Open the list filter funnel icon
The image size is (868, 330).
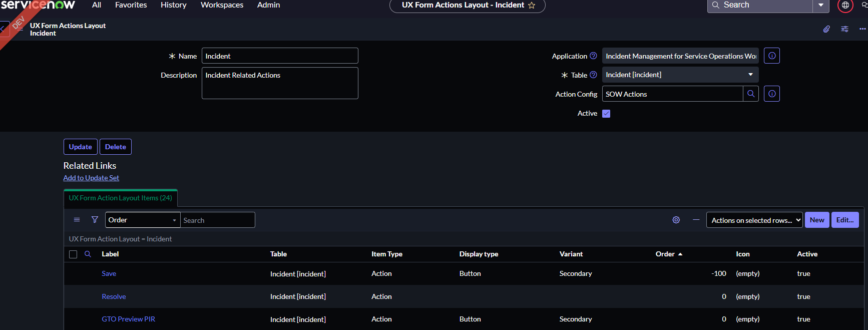(95, 220)
